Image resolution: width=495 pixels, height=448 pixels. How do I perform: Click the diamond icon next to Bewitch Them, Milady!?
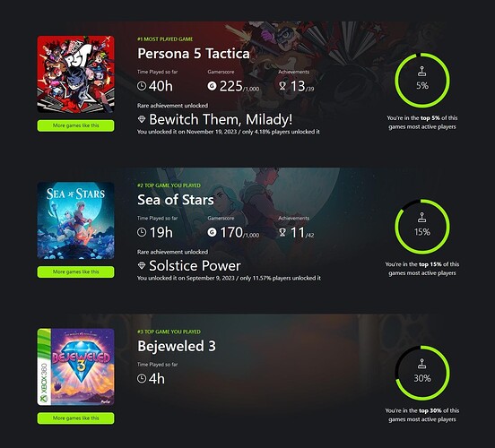pyautogui.click(x=142, y=119)
